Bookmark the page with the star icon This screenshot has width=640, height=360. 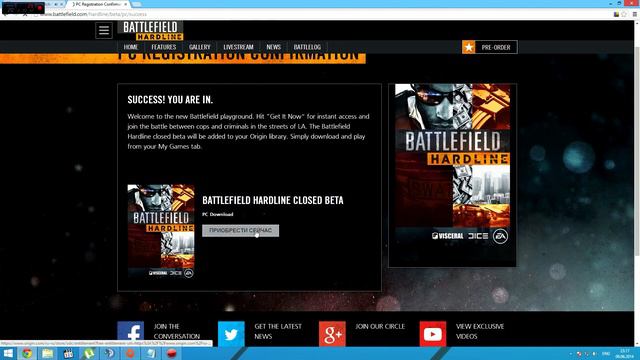624,14
